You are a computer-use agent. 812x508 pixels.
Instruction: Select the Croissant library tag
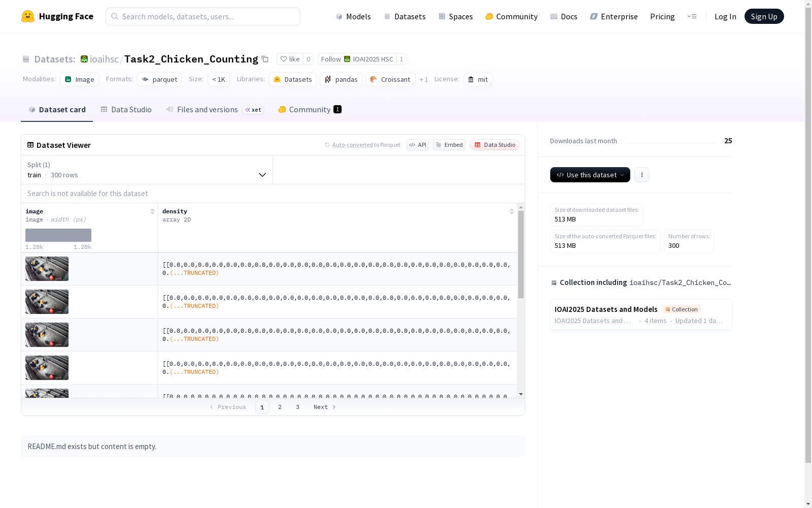(x=390, y=79)
